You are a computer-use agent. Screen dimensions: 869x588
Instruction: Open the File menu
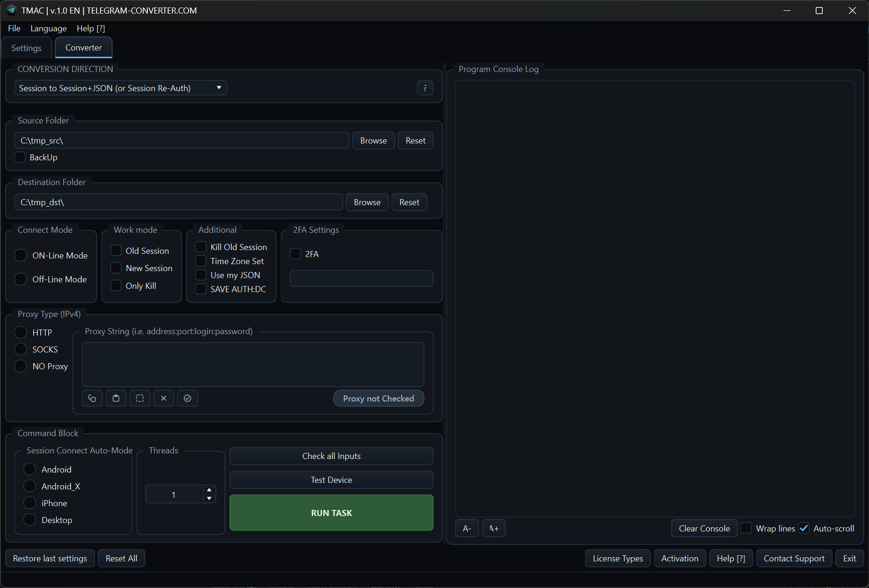pos(14,29)
